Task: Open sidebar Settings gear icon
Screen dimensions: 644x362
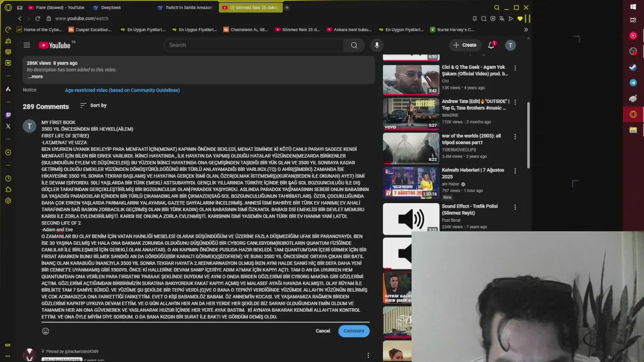Action: click(x=8, y=201)
